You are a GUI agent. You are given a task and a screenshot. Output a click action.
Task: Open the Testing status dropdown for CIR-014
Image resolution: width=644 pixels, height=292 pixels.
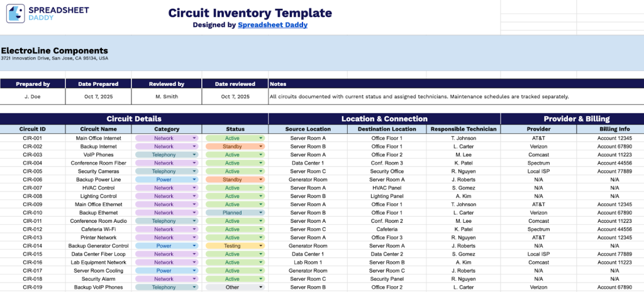click(x=262, y=246)
